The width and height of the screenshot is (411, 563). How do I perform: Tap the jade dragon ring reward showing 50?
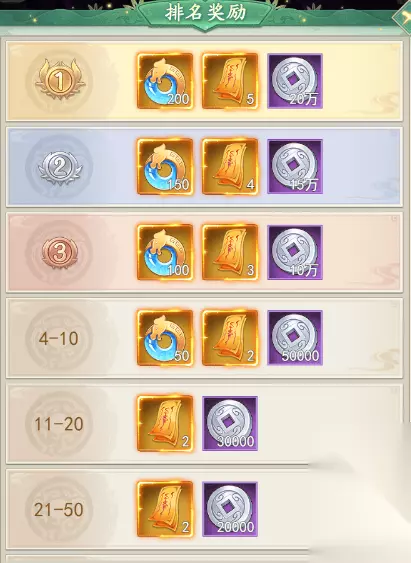click(x=165, y=338)
